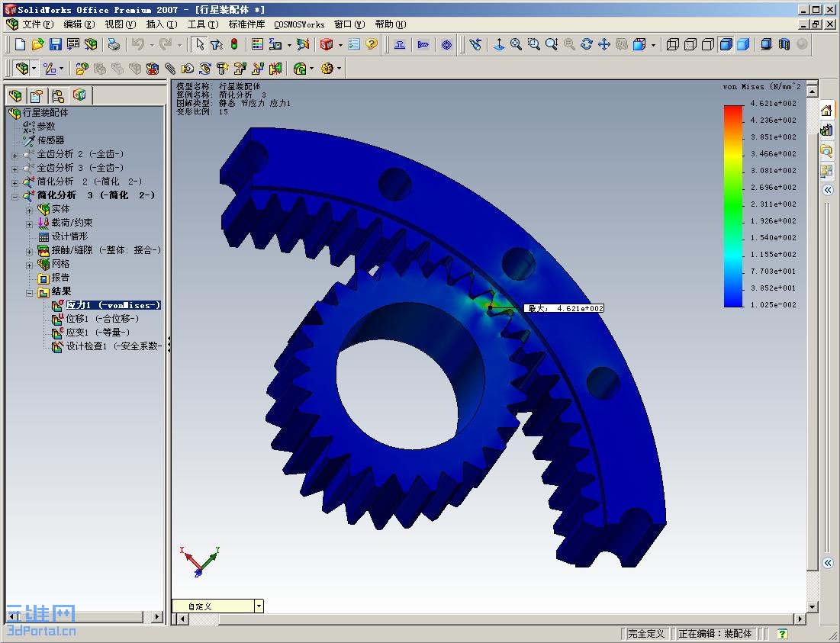Collapse the 结果 results folder
840x643 pixels.
tap(30, 293)
